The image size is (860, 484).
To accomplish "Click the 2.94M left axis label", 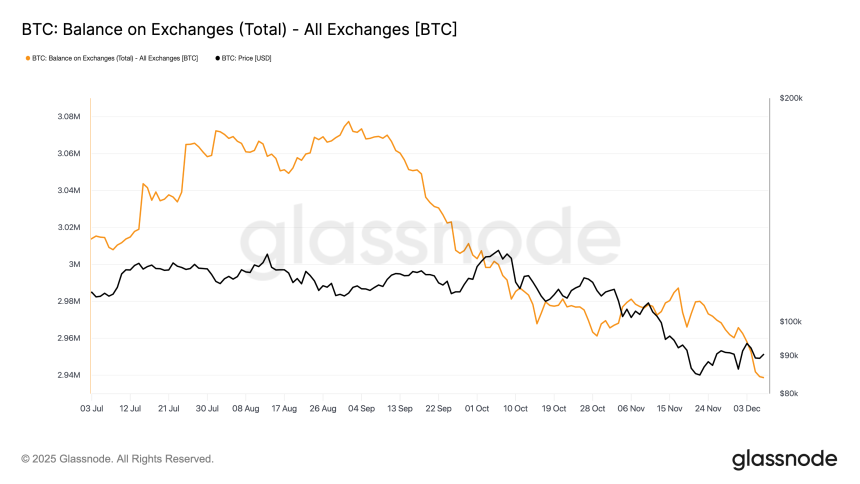I will pos(67,375).
